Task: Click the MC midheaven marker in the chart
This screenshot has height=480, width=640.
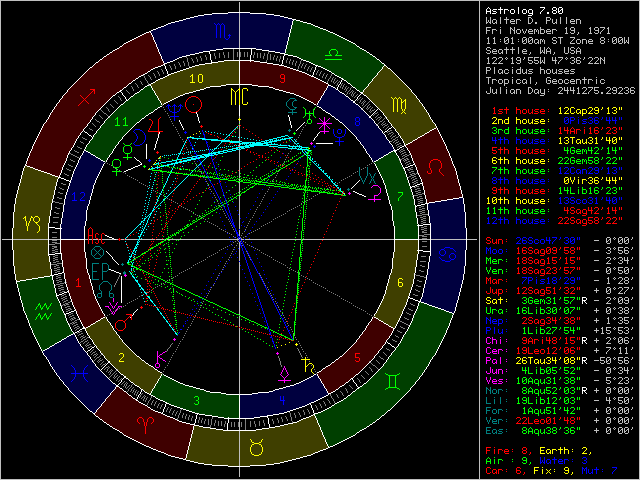Action: (237, 96)
